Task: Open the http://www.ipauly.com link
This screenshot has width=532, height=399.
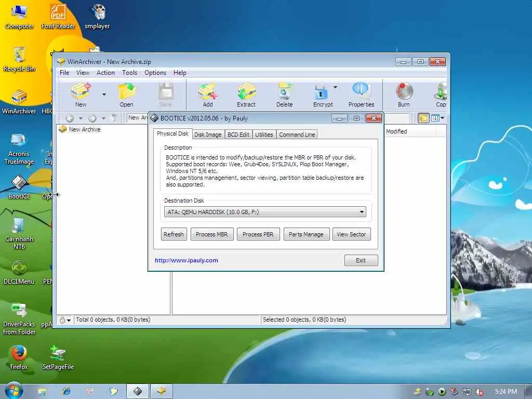Action: [x=187, y=260]
